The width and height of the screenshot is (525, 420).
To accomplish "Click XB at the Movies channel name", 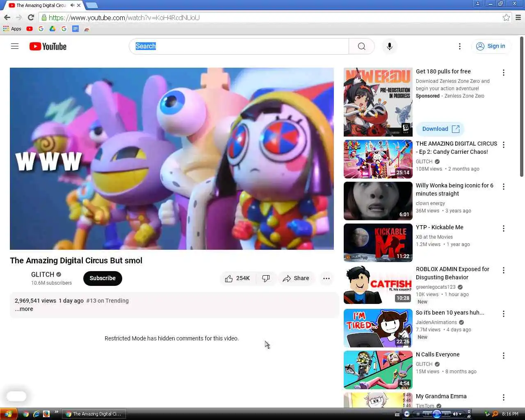I will (434, 237).
